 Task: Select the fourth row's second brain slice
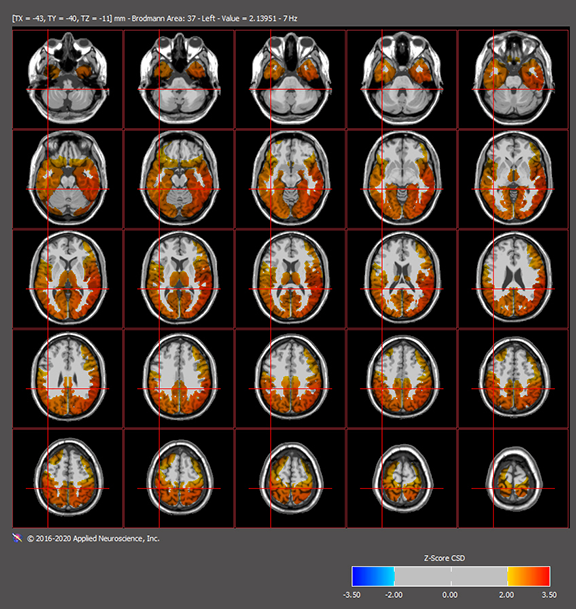179,379
